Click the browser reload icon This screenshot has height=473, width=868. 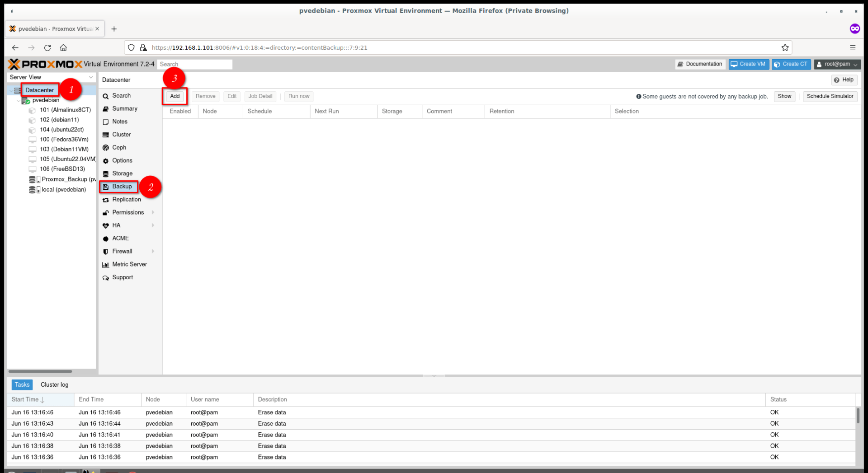click(x=47, y=47)
